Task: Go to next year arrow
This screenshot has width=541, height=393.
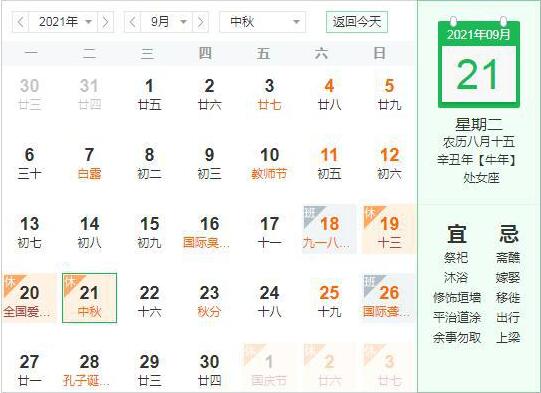Action: 106,22
